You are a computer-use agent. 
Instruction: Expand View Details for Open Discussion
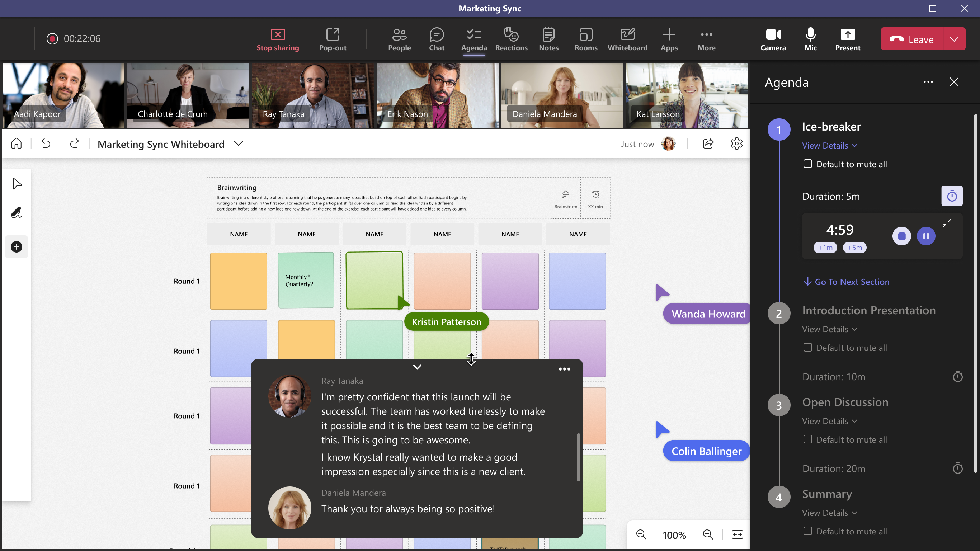(829, 421)
